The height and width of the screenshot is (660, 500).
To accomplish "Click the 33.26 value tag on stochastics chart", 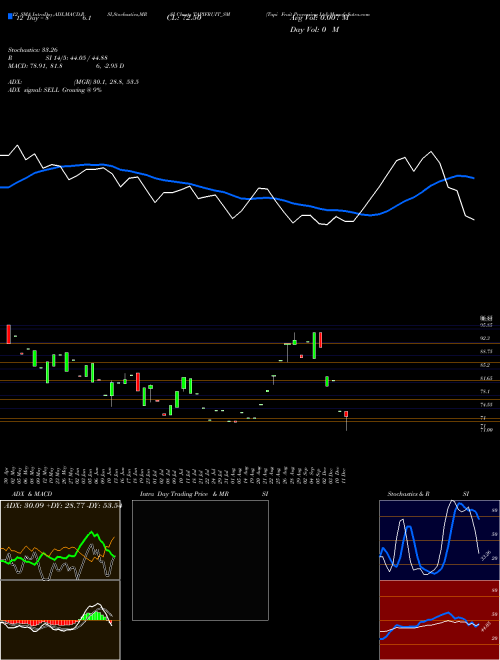I will tap(486, 555).
